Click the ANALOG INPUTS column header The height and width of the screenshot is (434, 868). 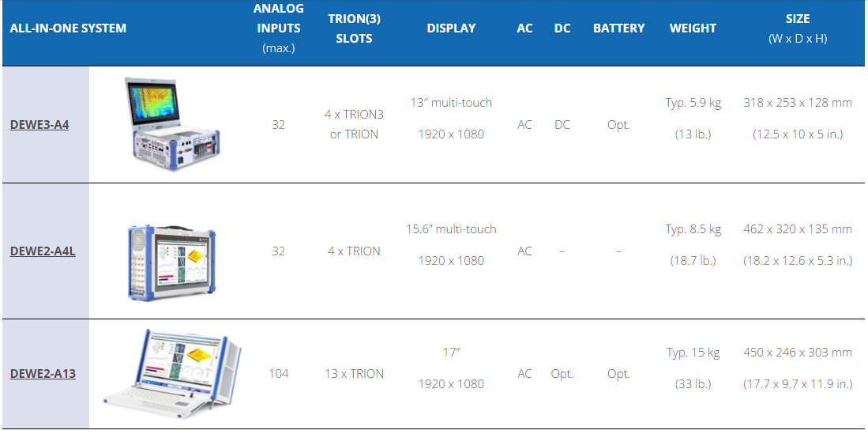[x=278, y=28]
